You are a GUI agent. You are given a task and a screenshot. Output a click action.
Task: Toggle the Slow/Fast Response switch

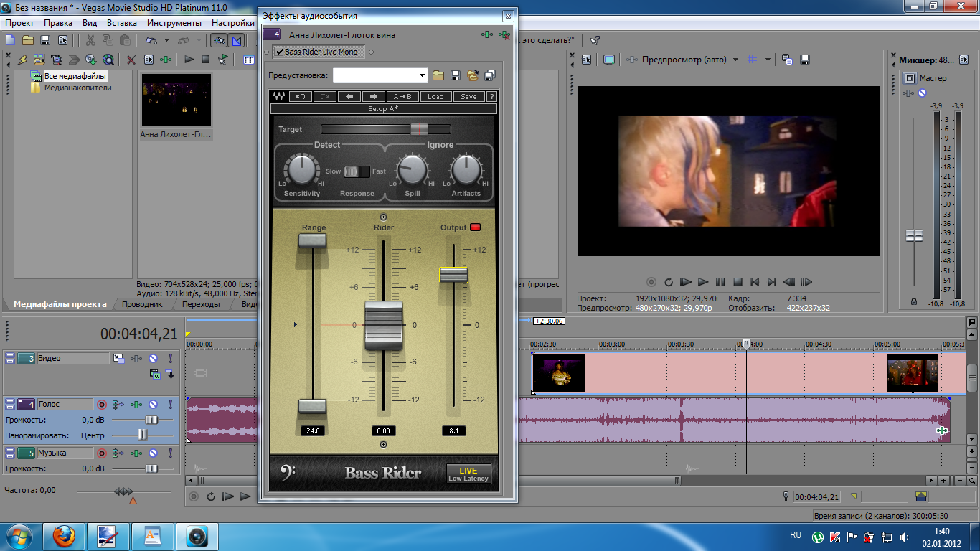click(356, 171)
